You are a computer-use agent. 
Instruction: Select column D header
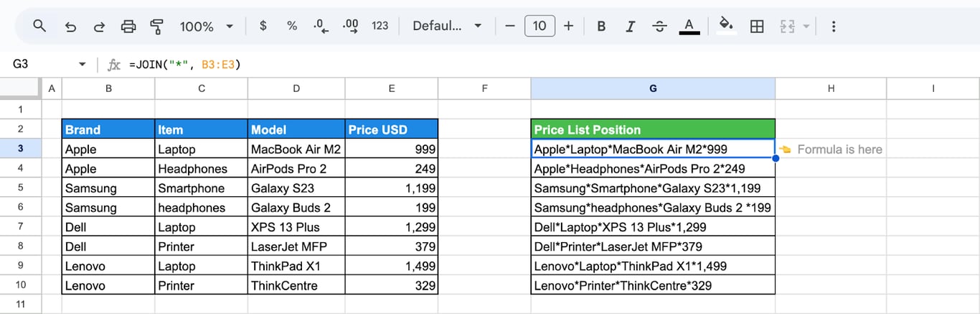pyautogui.click(x=296, y=88)
